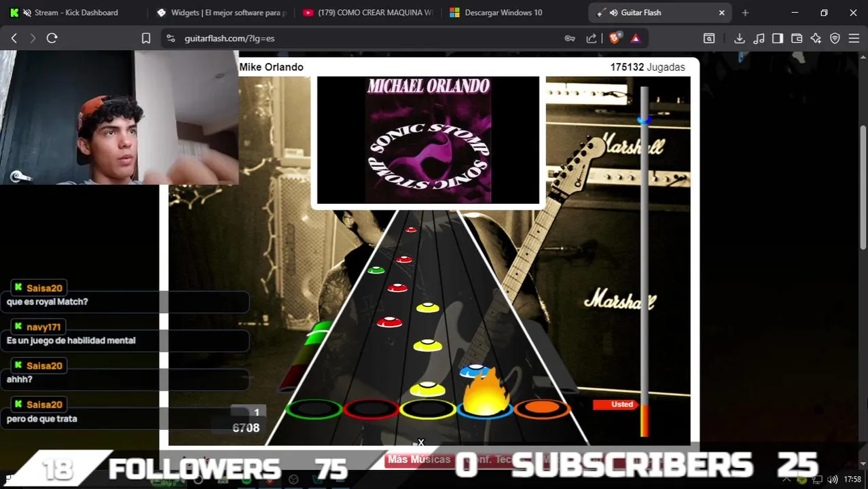
Task: Unmute the Stream - Kick Dashboard tab
Action: click(x=27, y=13)
